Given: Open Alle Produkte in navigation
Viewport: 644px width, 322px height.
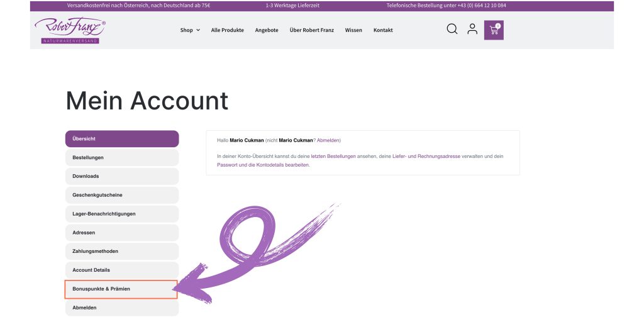Looking at the screenshot, I should (228, 30).
